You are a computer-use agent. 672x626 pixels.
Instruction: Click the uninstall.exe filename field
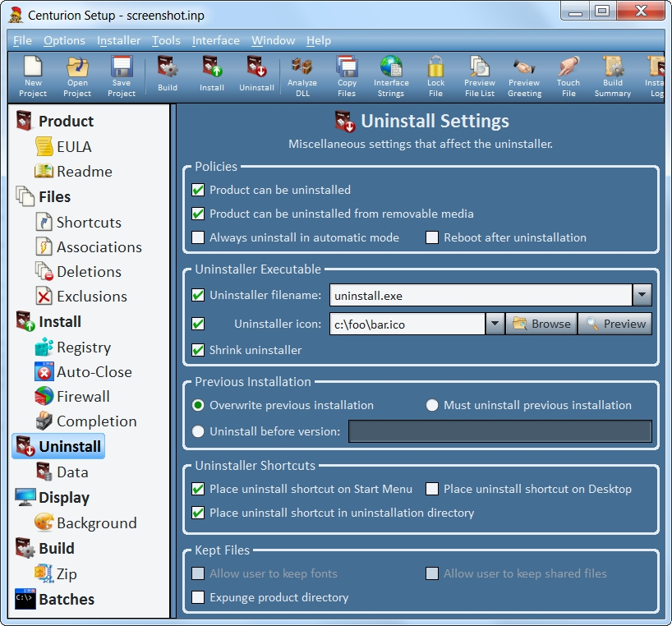(481, 295)
